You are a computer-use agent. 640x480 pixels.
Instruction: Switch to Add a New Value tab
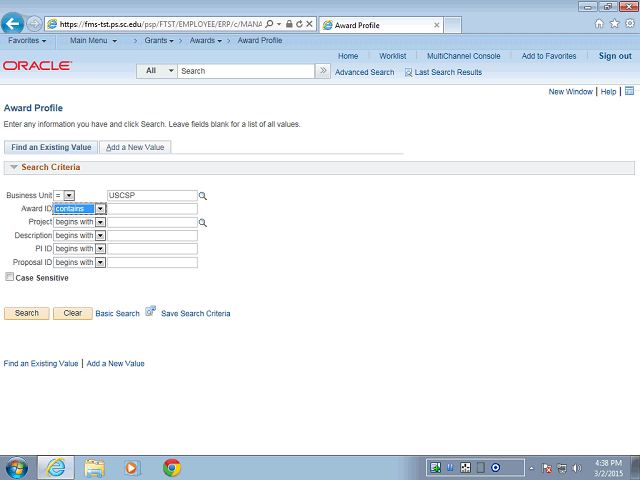click(x=135, y=147)
